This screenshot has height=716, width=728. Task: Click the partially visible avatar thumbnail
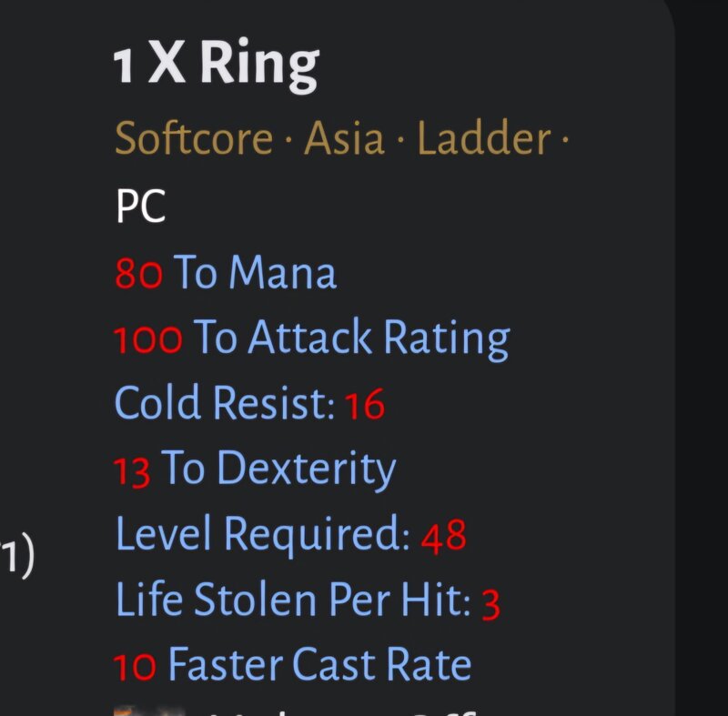click(x=149, y=711)
